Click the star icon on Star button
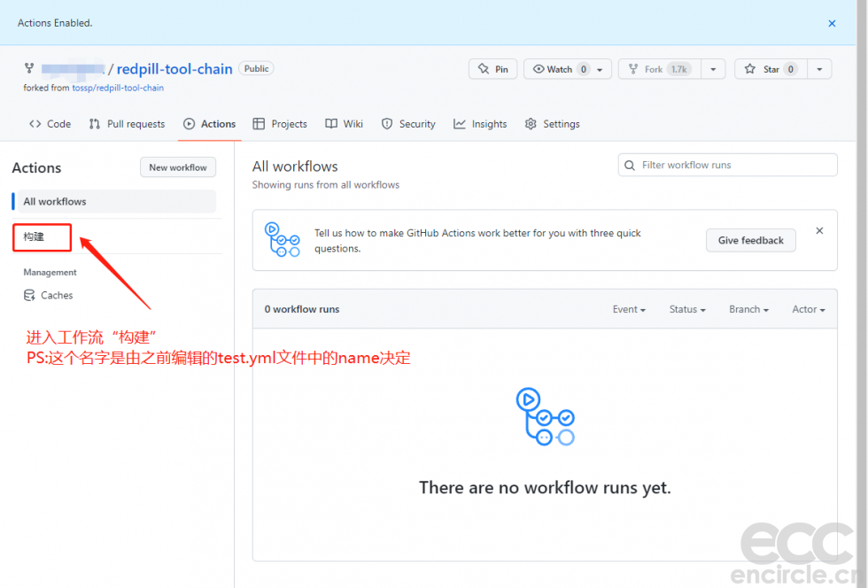Viewport: 868px width, 588px height. 749,69
